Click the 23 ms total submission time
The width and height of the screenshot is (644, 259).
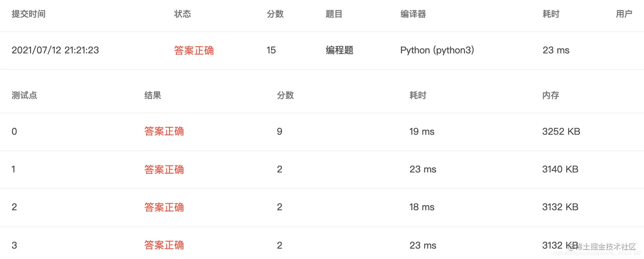(x=556, y=50)
